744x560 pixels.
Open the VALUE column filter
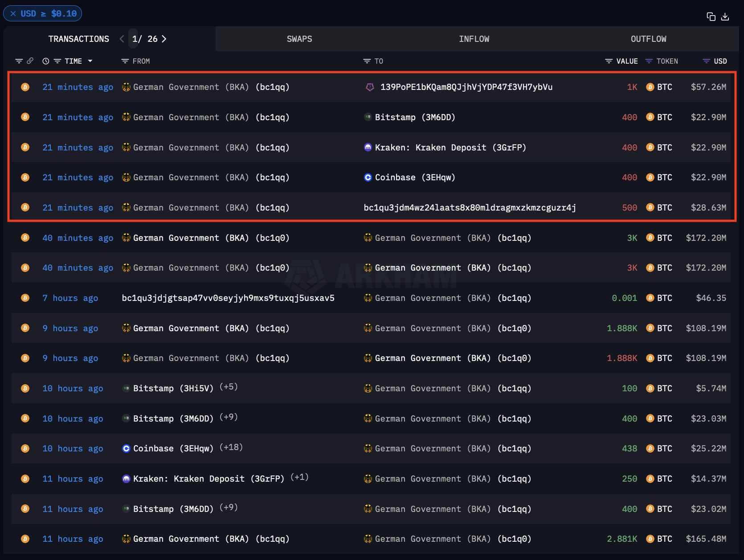point(609,61)
